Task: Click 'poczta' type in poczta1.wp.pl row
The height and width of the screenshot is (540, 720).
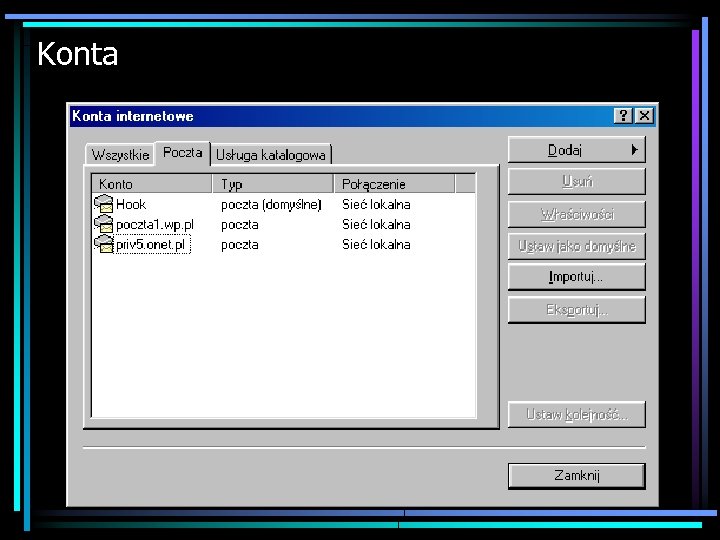Action: (x=240, y=225)
